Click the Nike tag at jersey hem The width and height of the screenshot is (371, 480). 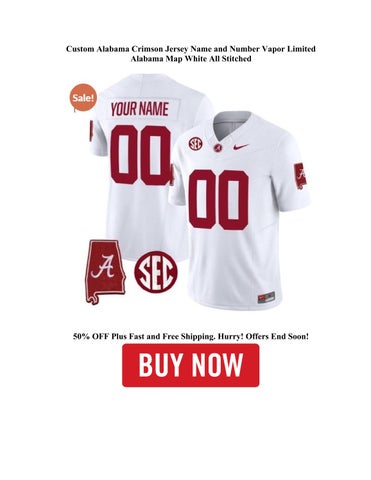(x=266, y=297)
